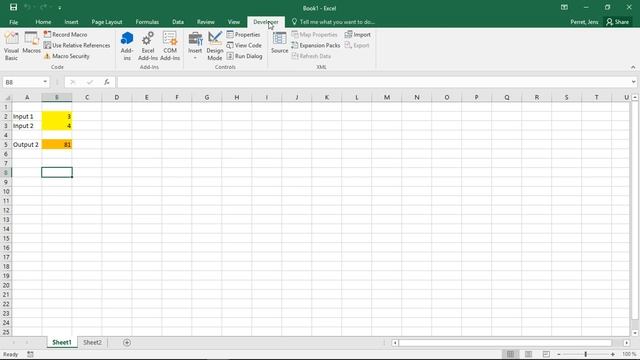Toggle Design Mode
This screenshot has width=640, height=360.
(x=215, y=47)
